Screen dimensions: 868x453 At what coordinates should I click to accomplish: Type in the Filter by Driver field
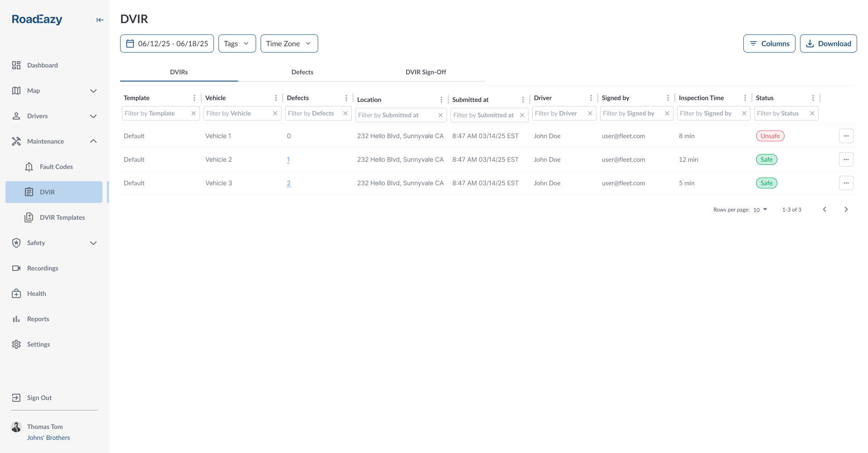pos(559,113)
